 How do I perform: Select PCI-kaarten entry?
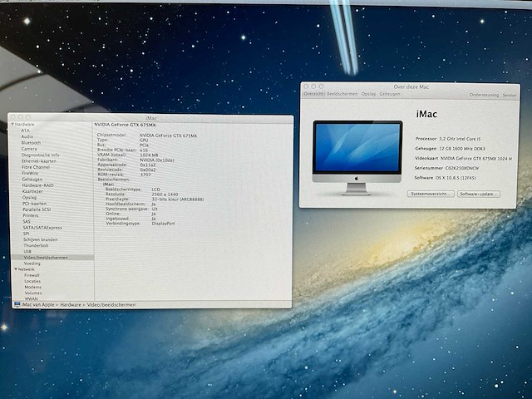point(34,204)
